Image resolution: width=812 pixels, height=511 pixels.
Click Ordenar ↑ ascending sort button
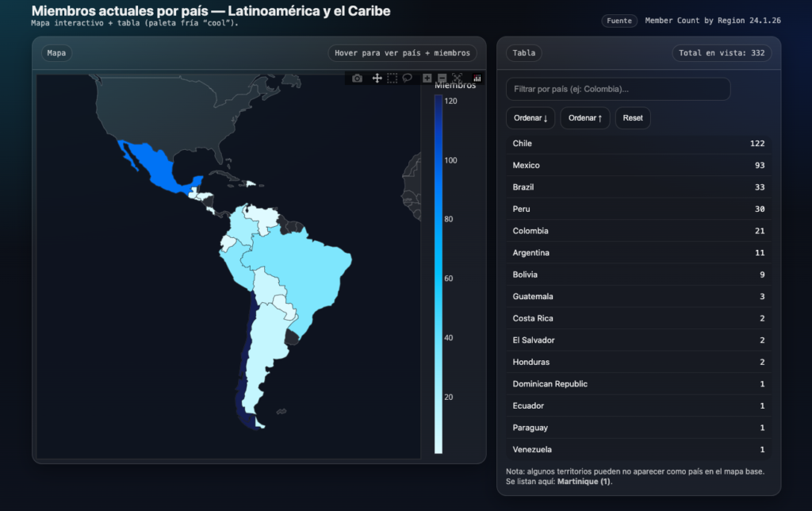click(585, 118)
